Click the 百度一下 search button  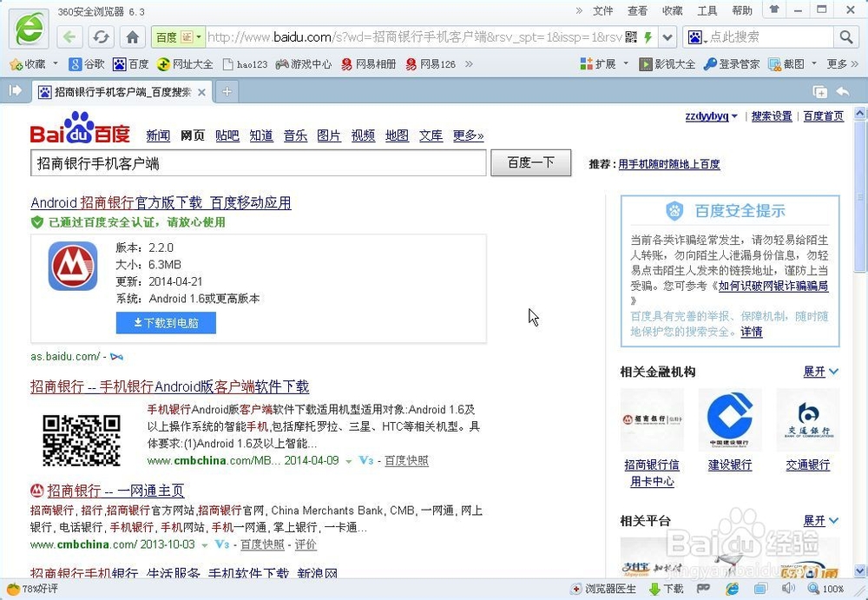click(531, 163)
